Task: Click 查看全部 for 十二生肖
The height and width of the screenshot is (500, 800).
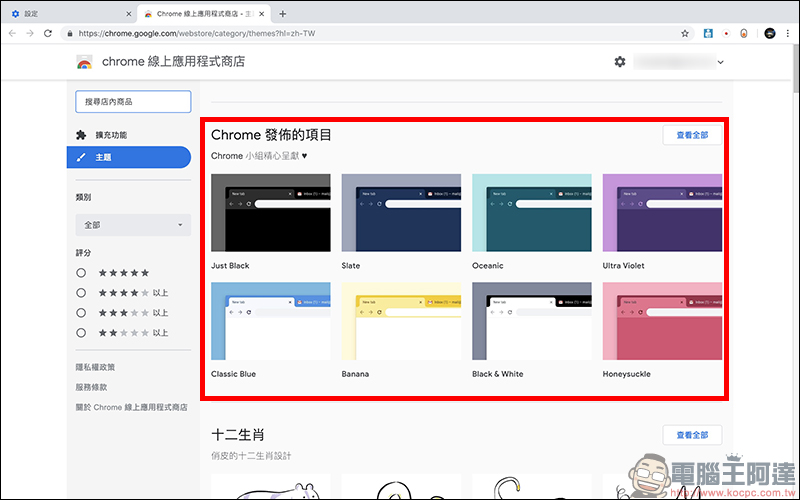Action: (692, 435)
